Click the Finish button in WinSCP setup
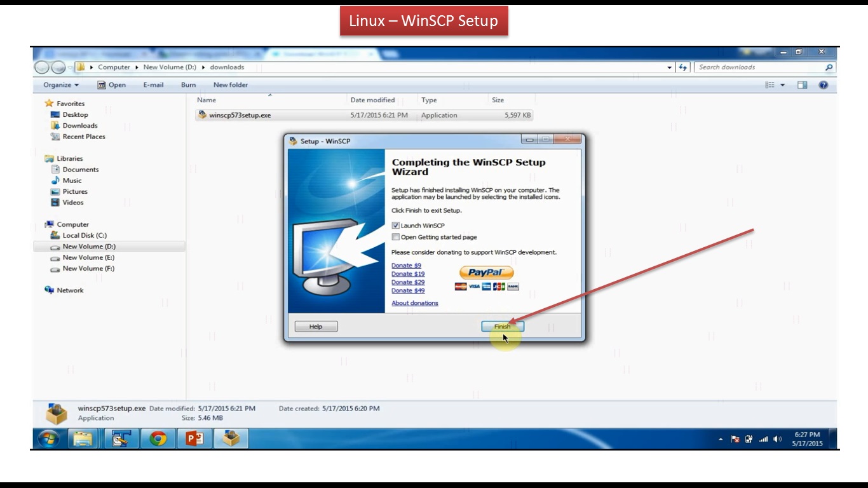 (x=503, y=327)
